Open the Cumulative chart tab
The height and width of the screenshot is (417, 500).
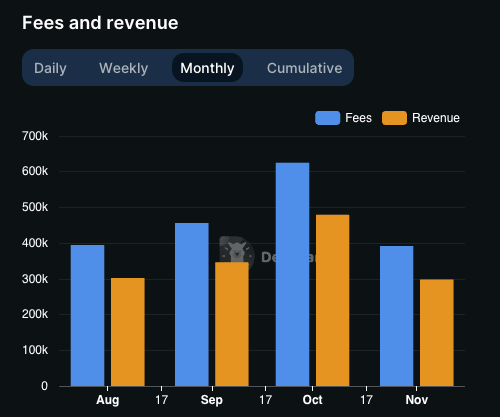304,68
